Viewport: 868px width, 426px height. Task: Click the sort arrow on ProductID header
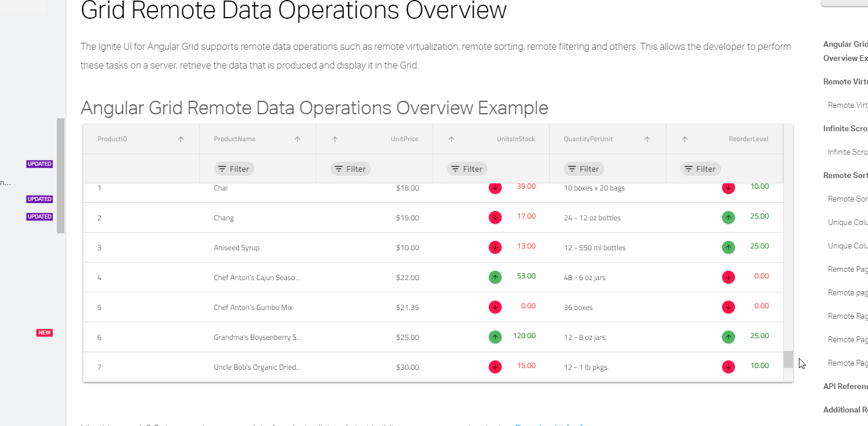[x=181, y=138]
